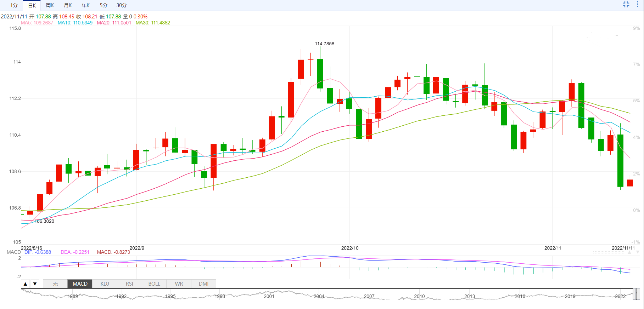Switch to the 月K monthly tab

68,5
